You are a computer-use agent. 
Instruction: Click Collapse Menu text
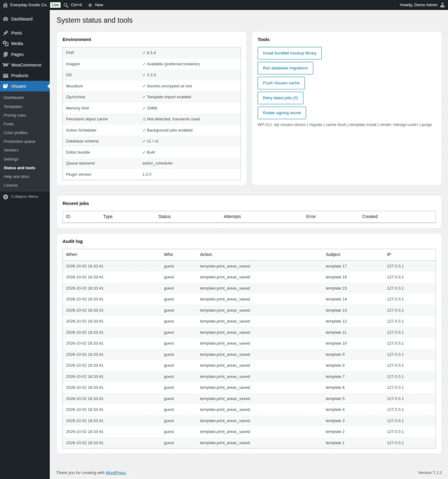pos(24,196)
